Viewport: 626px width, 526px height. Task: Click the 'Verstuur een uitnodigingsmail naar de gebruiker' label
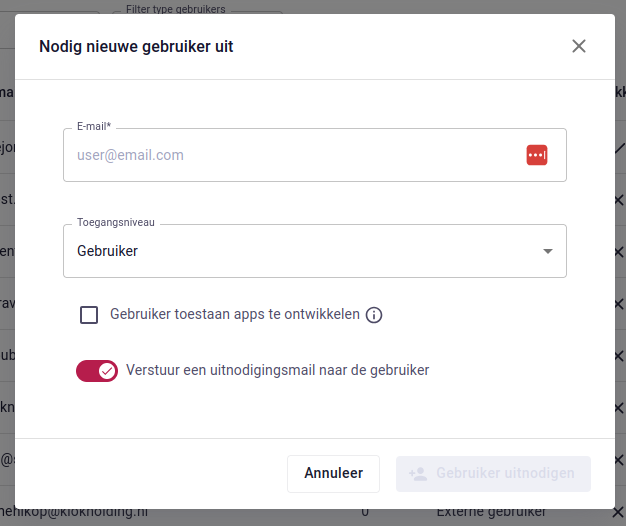coord(277,370)
